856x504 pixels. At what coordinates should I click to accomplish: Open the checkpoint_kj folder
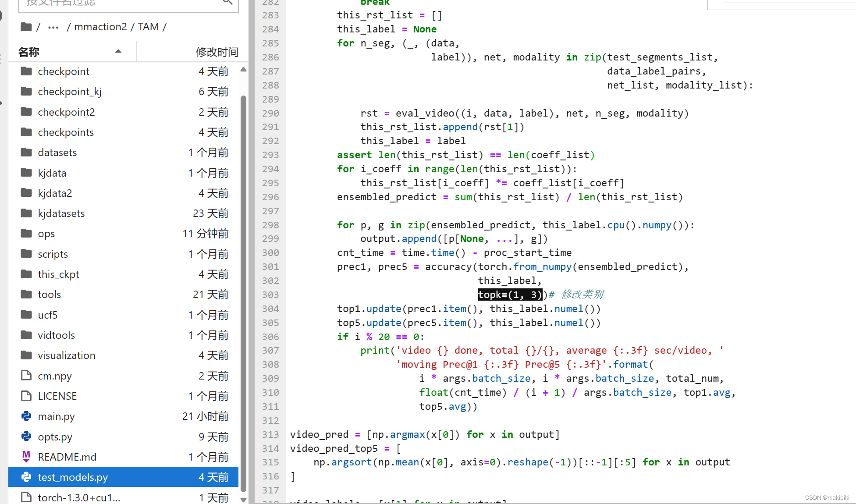69,92
